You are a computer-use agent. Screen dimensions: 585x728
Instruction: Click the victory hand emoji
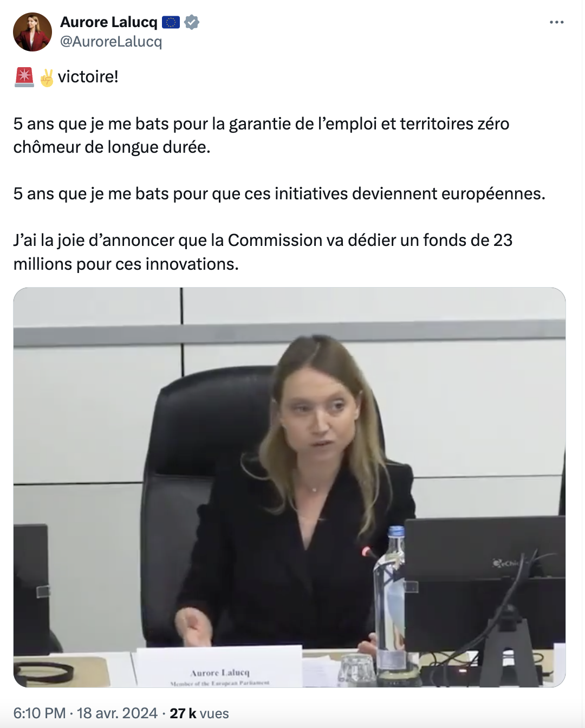pos(47,77)
